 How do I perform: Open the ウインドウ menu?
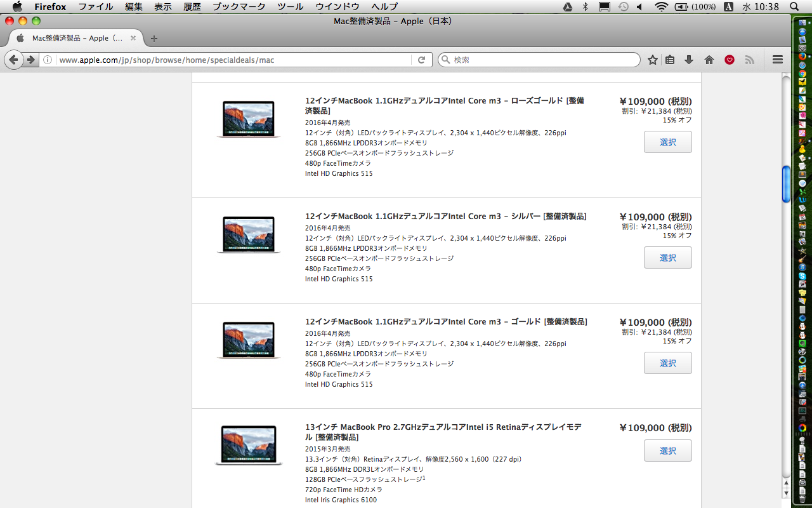337,7
